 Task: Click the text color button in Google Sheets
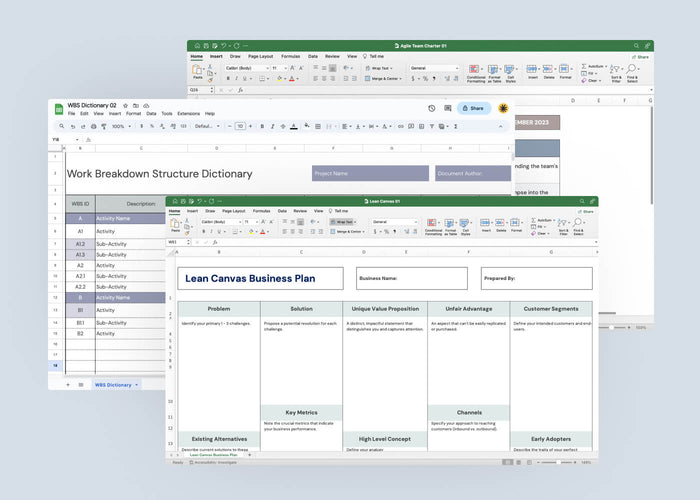click(293, 126)
